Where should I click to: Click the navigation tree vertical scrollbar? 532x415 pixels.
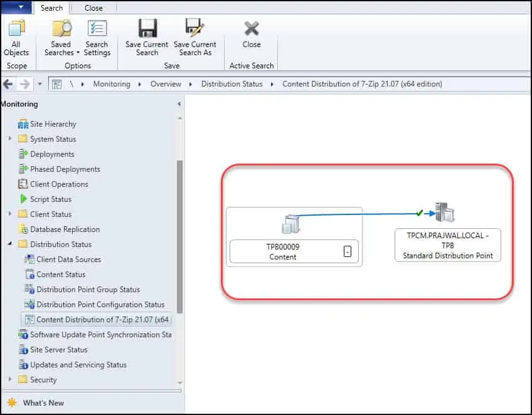point(180,237)
